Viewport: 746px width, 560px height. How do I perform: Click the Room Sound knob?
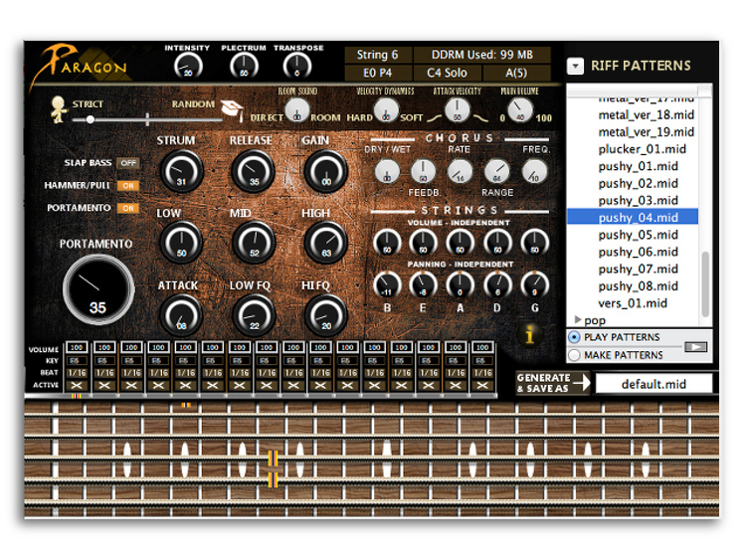click(297, 110)
